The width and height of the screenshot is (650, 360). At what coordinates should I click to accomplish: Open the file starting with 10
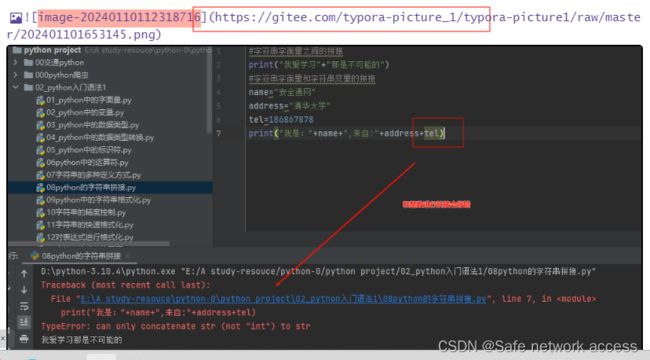pos(86,213)
